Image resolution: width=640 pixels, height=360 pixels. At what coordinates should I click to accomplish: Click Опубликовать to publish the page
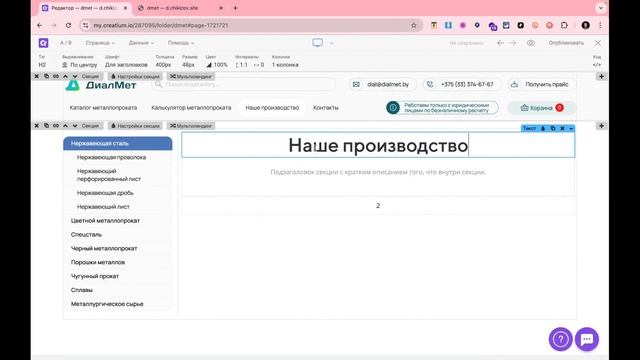pos(566,43)
